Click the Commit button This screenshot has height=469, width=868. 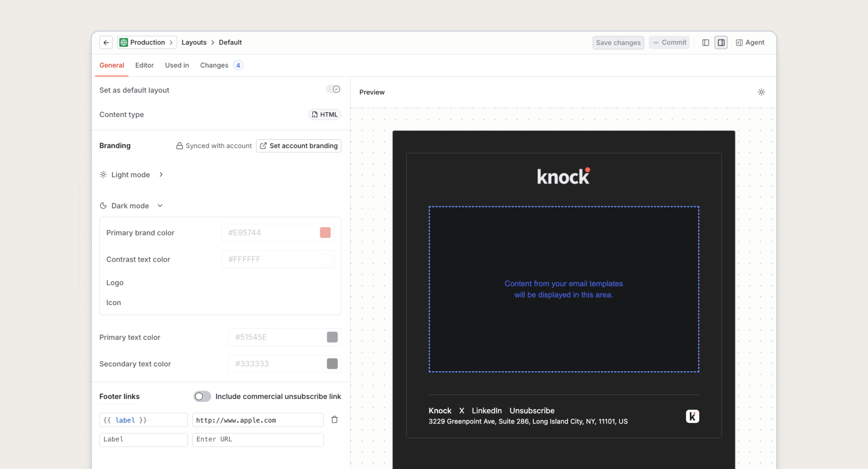pyautogui.click(x=669, y=42)
